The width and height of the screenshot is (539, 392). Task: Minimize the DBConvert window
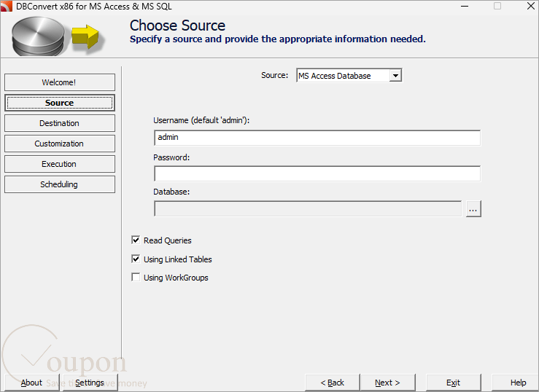465,6
